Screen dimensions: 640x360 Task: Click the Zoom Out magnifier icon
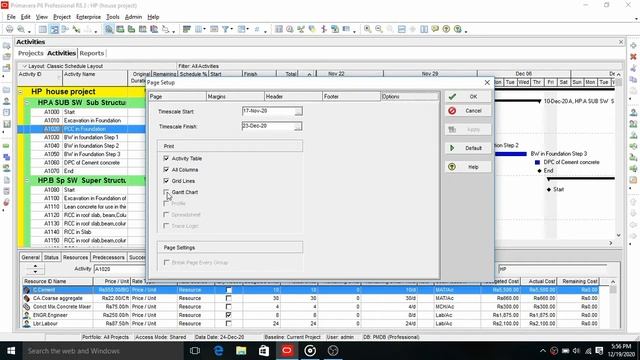(379, 29)
